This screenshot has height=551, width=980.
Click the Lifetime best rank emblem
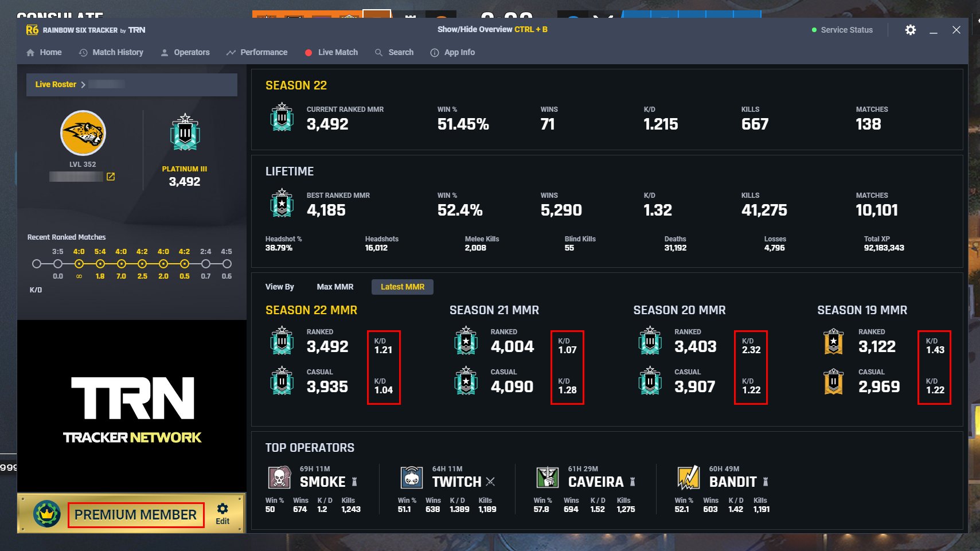[x=282, y=203]
